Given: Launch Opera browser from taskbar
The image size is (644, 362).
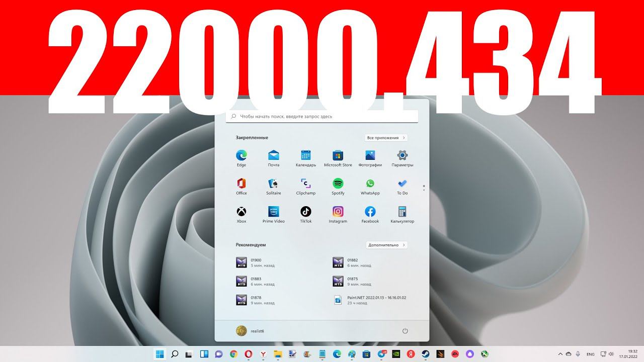Looking at the screenshot, I should tap(248, 354).
